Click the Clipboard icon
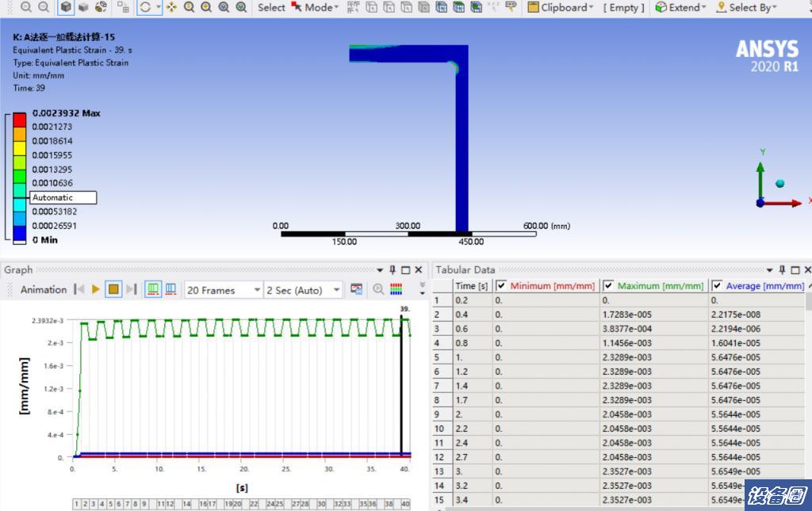The image size is (812, 511). tap(533, 7)
